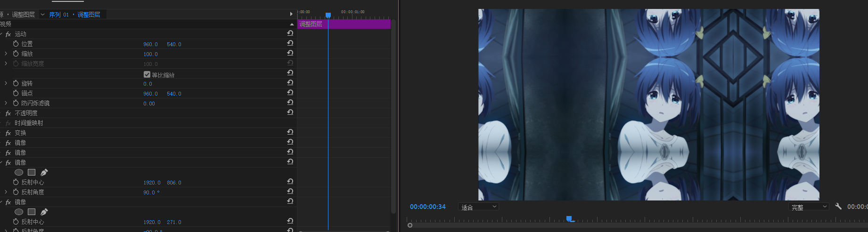Open the 完整 playback resolution dropdown
The width and height of the screenshot is (868, 232).
809,207
